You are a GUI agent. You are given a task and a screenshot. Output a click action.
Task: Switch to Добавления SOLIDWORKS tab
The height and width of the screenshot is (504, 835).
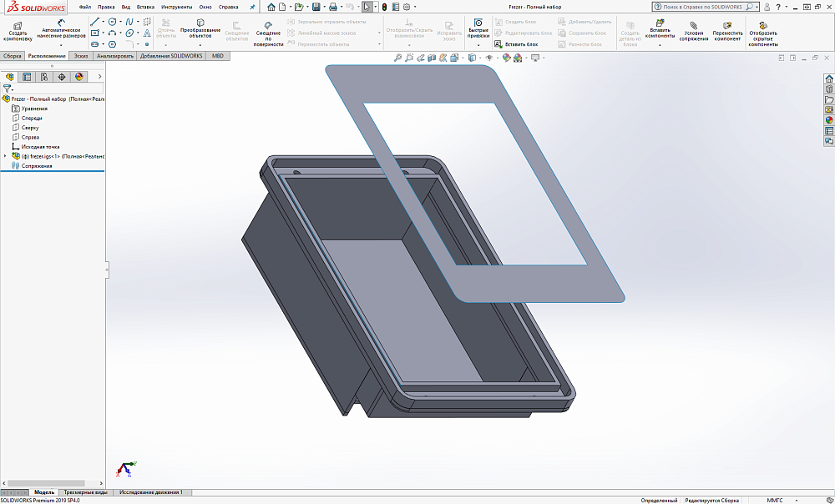171,56
